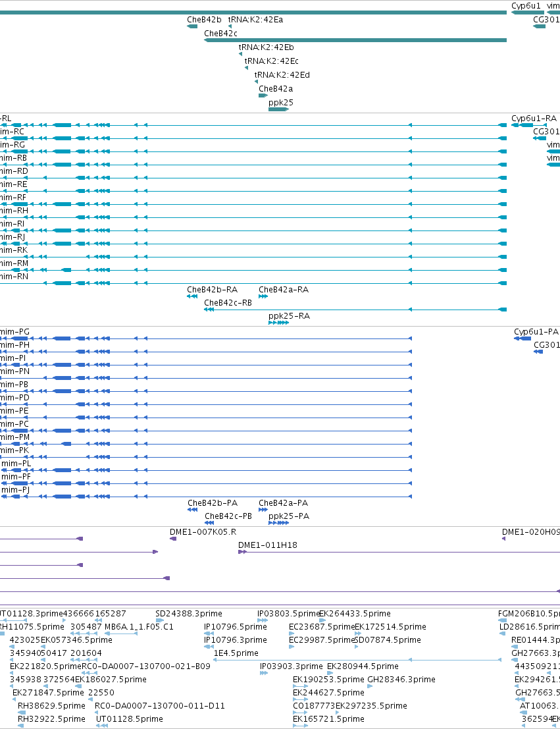Open the CheB42a-RA transcript

(263, 296)
